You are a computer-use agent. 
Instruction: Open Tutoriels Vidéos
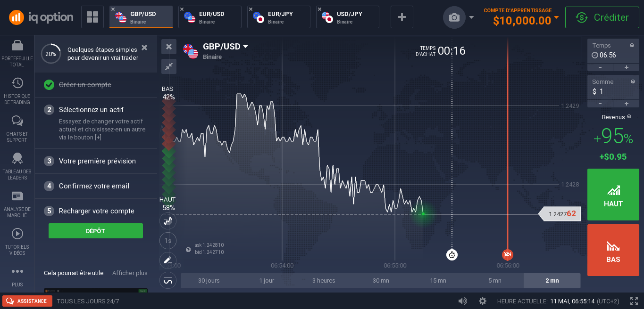(17, 242)
